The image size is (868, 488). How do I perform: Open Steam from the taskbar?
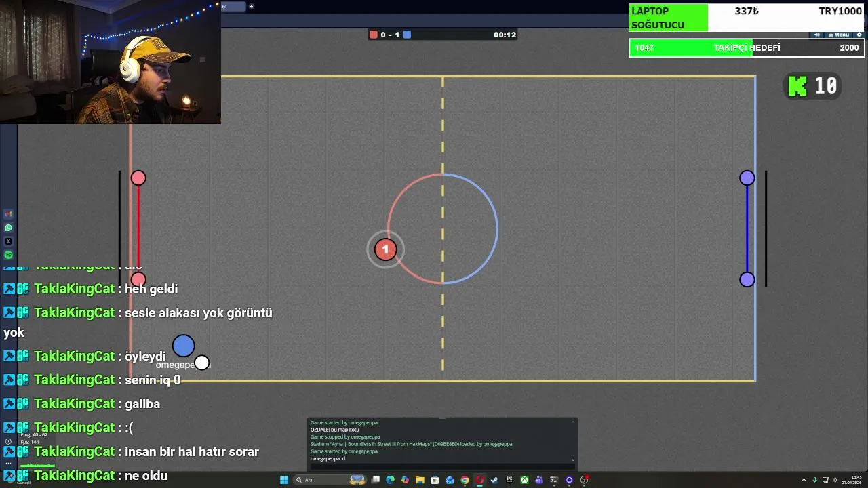click(x=494, y=480)
